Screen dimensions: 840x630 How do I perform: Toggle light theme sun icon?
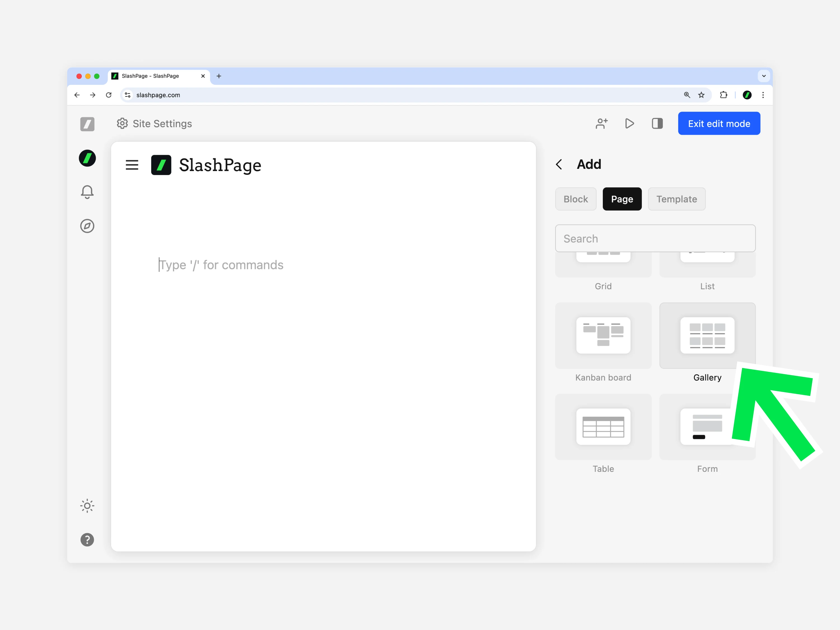tap(87, 506)
